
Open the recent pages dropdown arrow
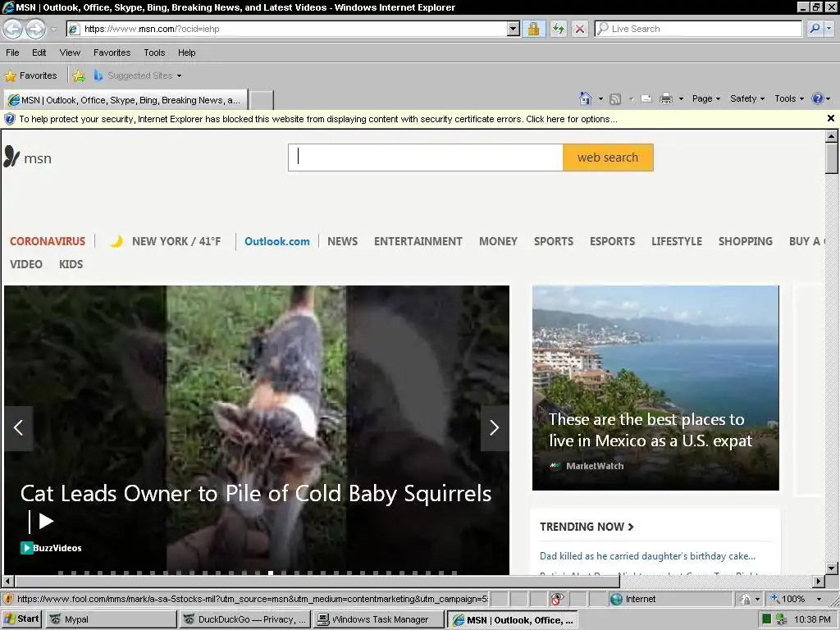pos(53,30)
